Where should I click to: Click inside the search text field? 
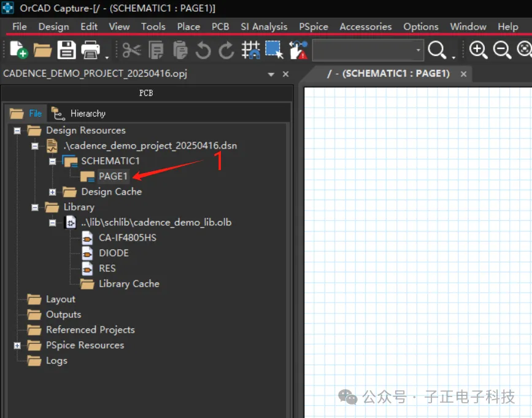click(x=364, y=50)
